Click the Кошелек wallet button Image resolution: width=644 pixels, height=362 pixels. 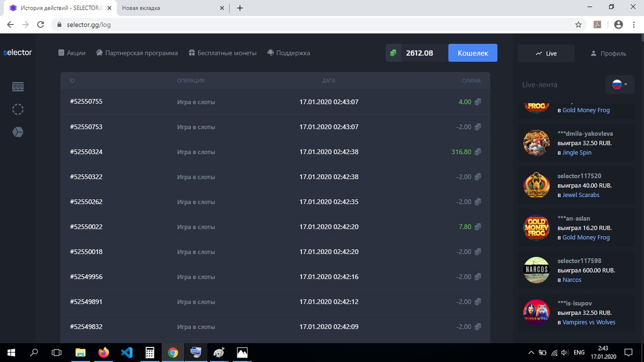(x=473, y=53)
